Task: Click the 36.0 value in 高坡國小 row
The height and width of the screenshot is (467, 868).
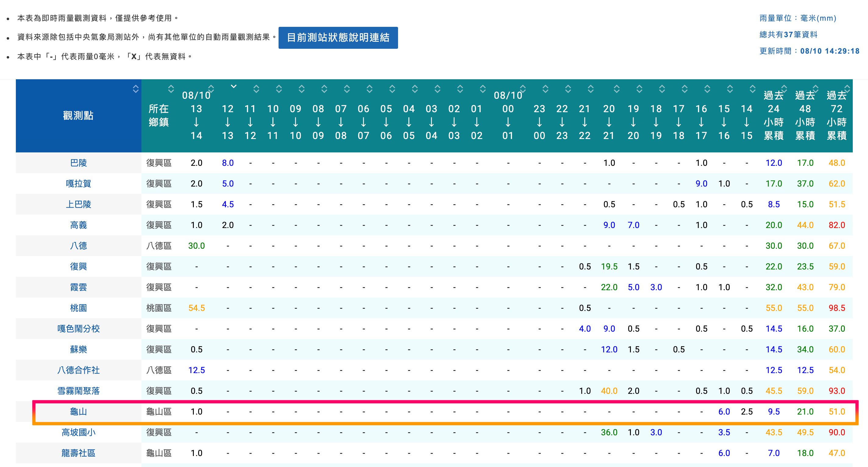Action: [x=609, y=432]
